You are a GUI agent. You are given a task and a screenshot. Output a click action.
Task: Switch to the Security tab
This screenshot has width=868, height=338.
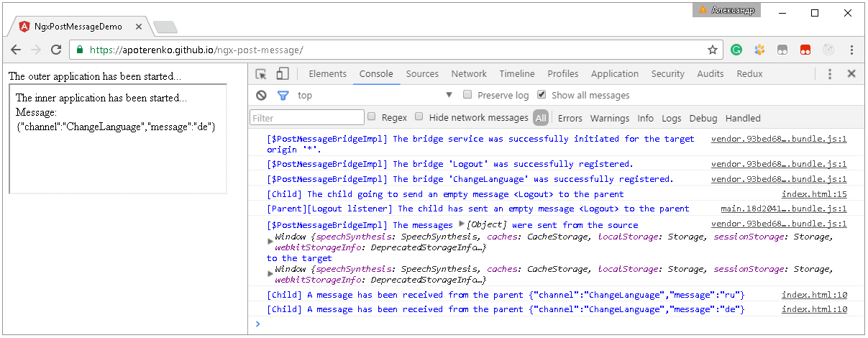pos(668,73)
